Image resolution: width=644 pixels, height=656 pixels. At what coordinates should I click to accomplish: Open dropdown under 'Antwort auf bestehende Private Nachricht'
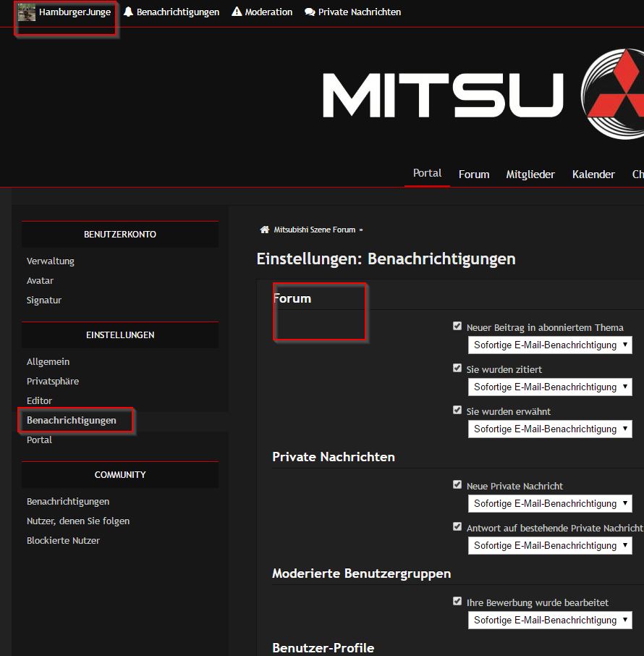pyautogui.click(x=550, y=546)
